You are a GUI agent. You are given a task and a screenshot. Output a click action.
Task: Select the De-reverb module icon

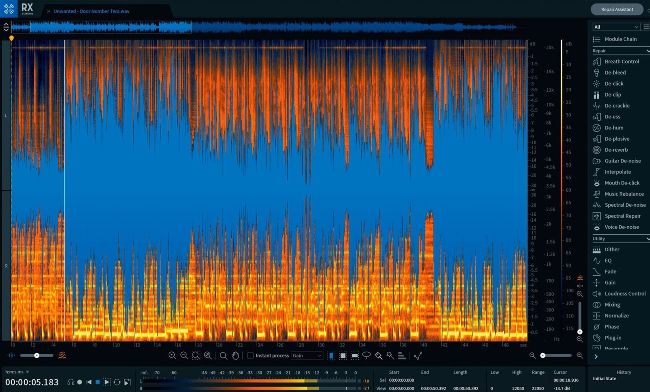tap(597, 150)
